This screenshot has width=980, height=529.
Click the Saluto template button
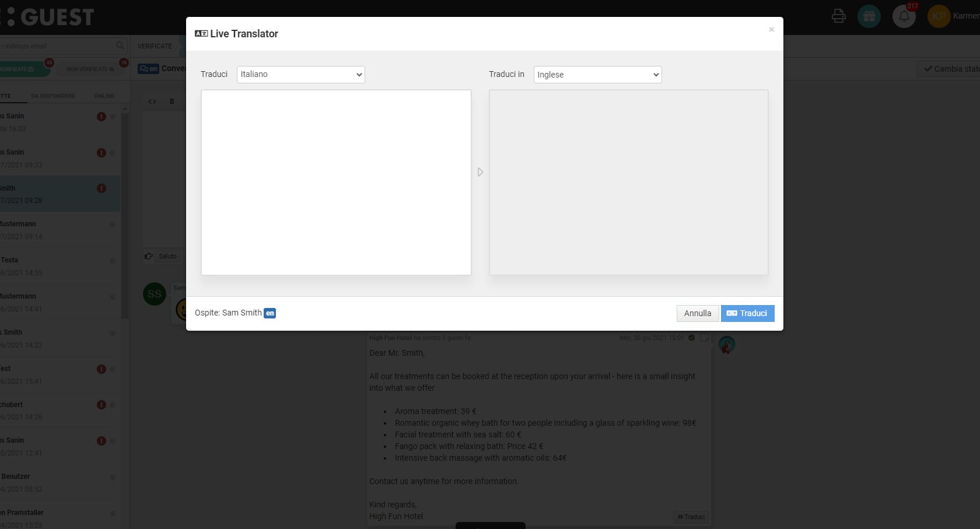pyautogui.click(x=167, y=256)
